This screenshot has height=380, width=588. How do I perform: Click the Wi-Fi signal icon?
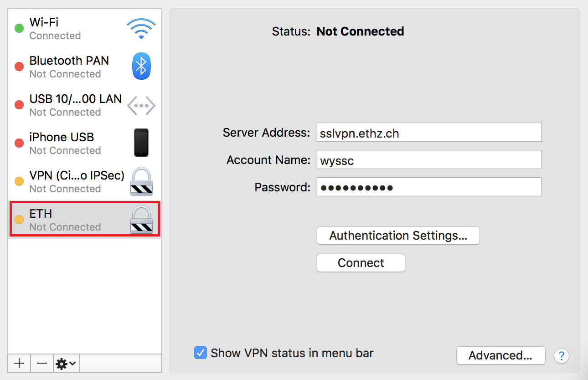(x=141, y=28)
